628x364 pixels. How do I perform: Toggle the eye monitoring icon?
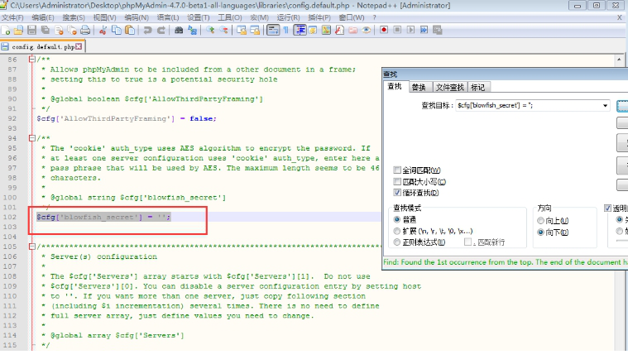tap(366, 30)
